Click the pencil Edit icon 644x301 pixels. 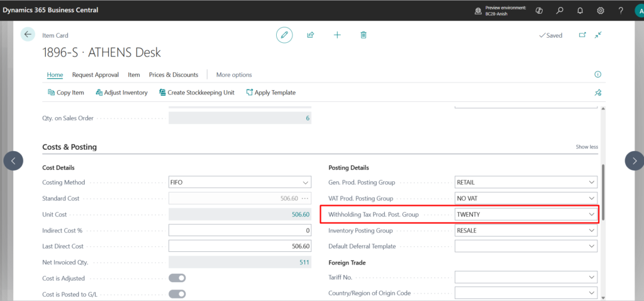tap(284, 35)
